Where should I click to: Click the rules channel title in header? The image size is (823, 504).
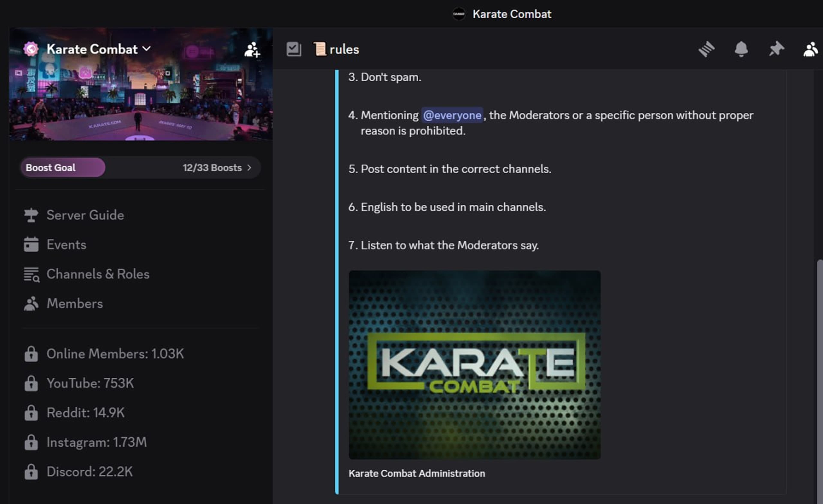click(344, 49)
